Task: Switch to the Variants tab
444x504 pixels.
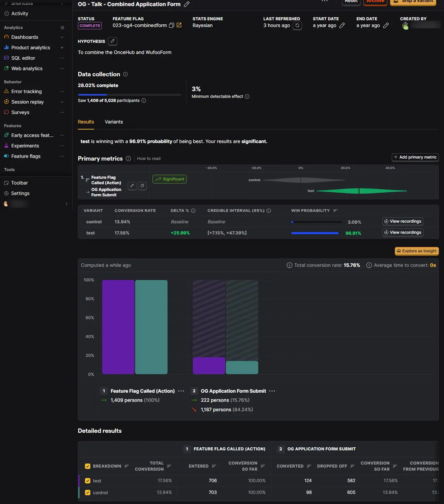Action: (x=114, y=122)
